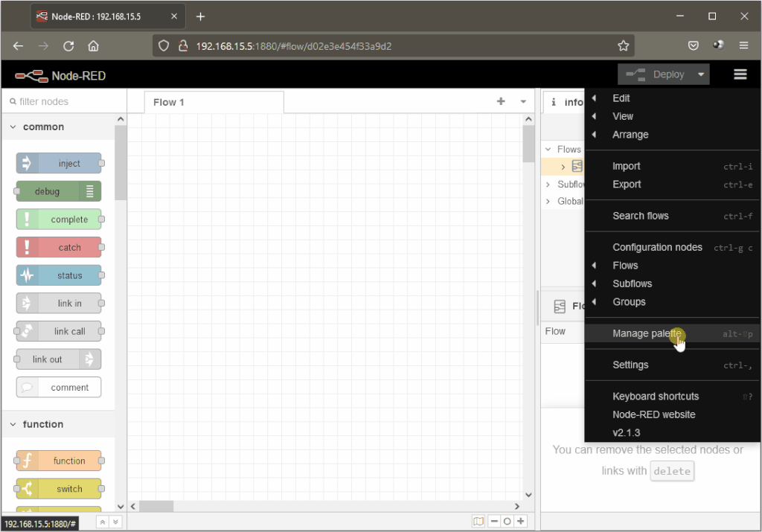
Task: Click Manage palette menu entry
Action: coord(673,333)
